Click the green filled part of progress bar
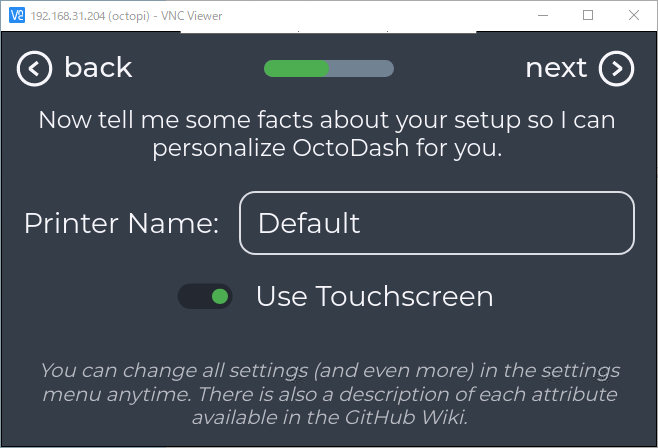Viewport: 658px width, 448px height. pyautogui.click(x=296, y=68)
